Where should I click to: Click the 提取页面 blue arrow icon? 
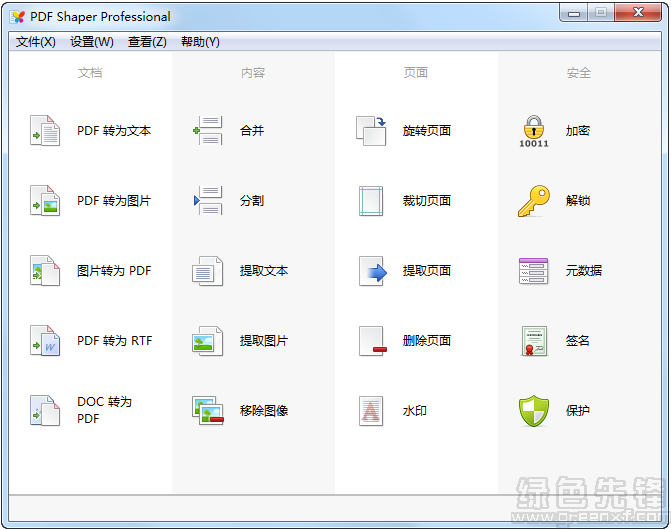(x=373, y=271)
